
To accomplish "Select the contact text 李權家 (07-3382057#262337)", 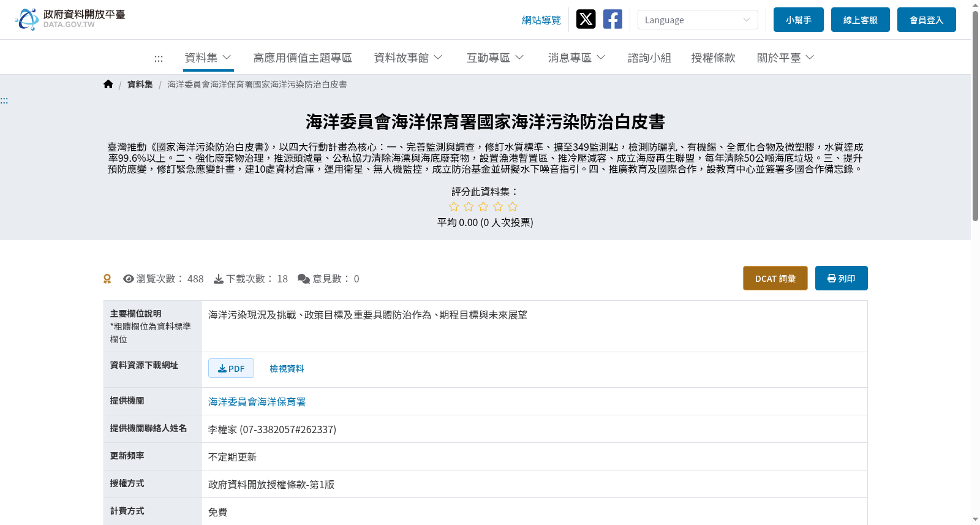I will click(x=272, y=429).
